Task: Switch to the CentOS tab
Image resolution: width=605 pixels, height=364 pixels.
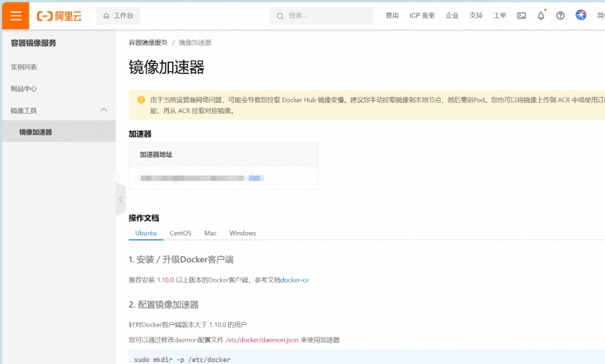Action: coord(180,233)
